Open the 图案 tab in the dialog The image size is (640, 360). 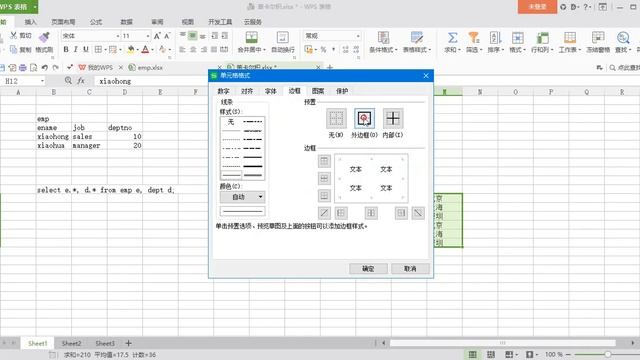tap(318, 91)
